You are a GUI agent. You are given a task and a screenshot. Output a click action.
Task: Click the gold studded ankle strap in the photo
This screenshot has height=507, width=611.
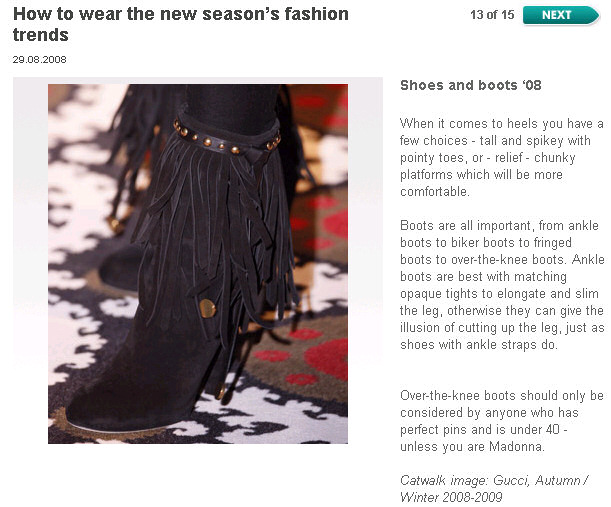[x=226, y=140]
